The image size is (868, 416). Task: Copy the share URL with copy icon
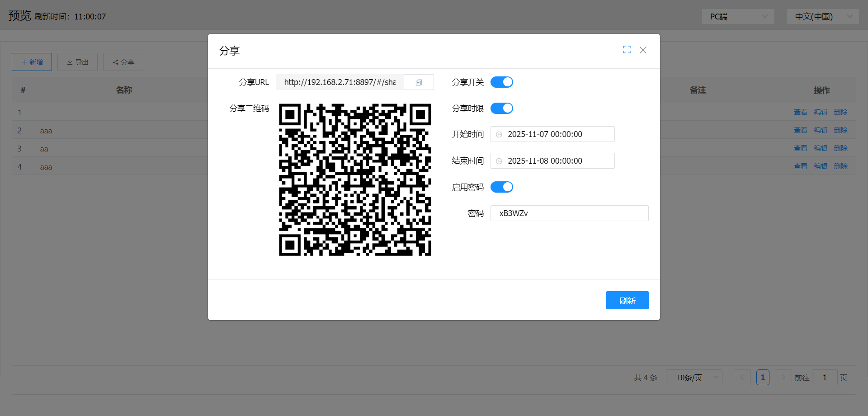(x=419, y=82)
